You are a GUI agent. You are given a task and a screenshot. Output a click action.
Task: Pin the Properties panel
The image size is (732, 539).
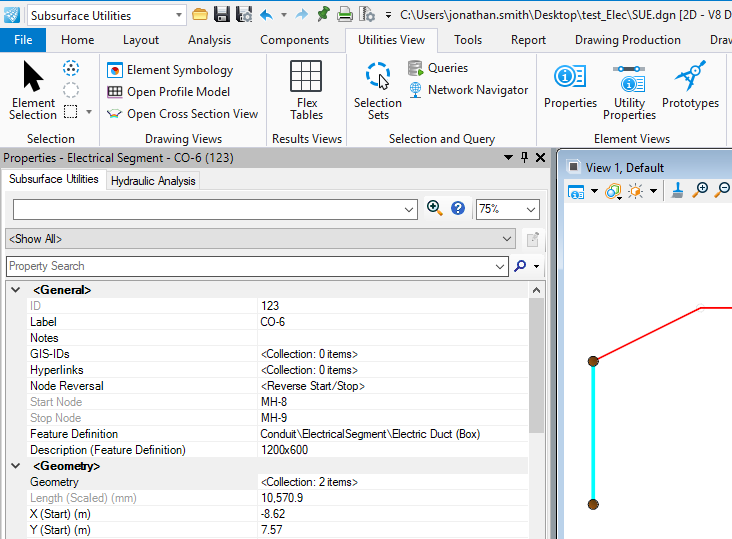point(525,158)
